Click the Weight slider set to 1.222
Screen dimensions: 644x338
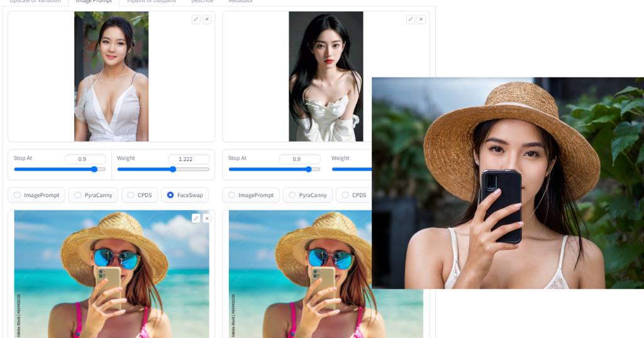coord(163,169)
